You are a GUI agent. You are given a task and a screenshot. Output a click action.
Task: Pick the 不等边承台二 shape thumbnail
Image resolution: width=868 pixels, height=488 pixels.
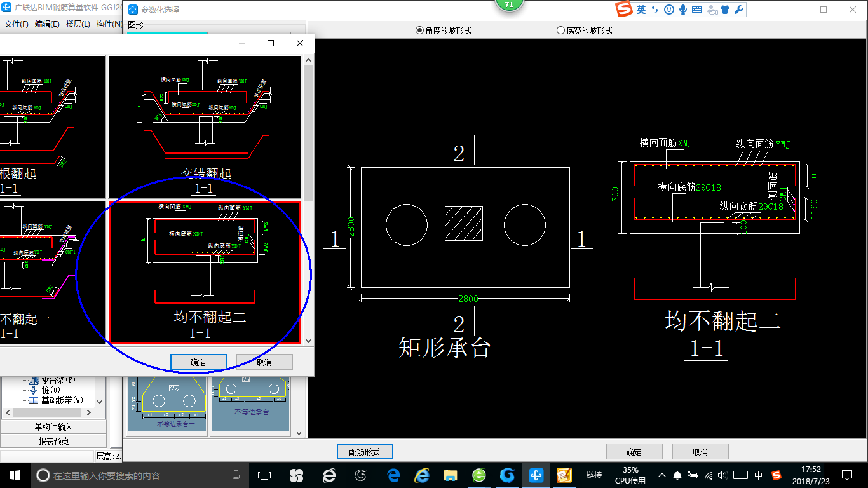[x=250, y=405]
